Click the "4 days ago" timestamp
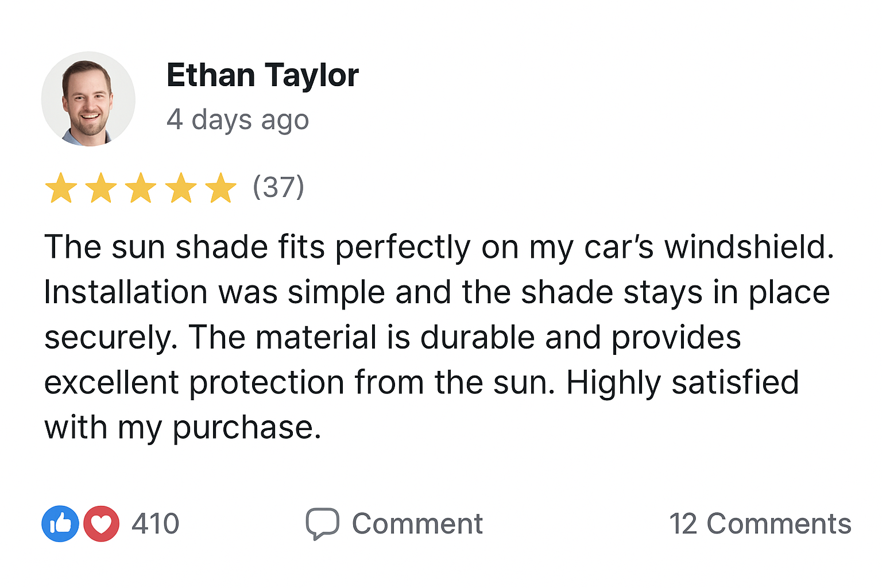 (238, 120)
